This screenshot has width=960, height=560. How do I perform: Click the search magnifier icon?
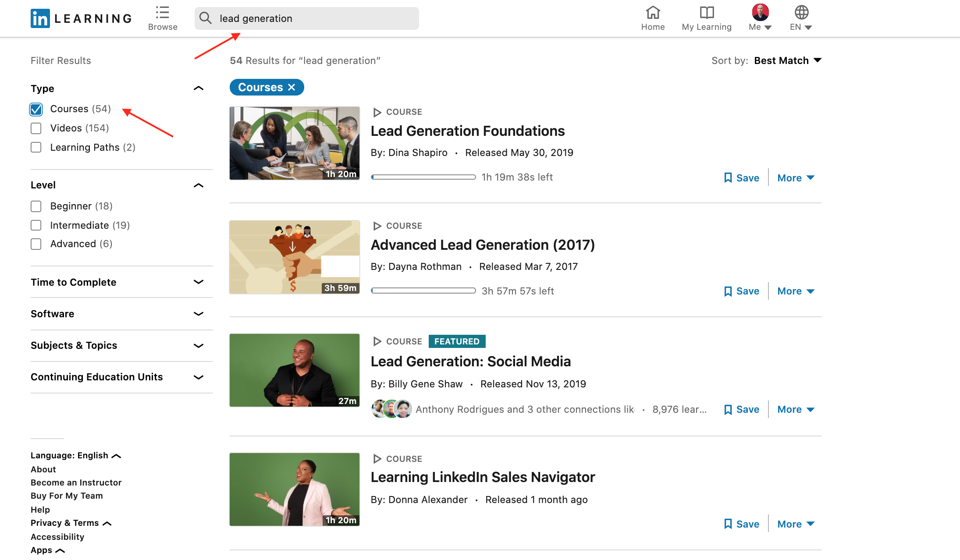click(205, 18)
